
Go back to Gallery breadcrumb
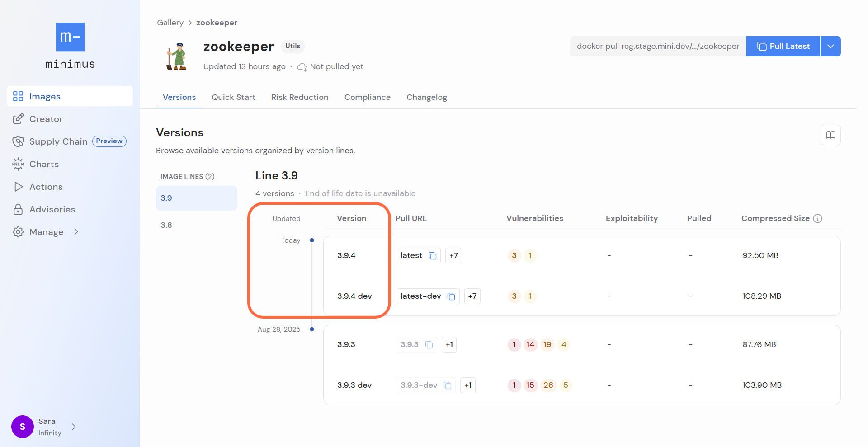[170, 23]
